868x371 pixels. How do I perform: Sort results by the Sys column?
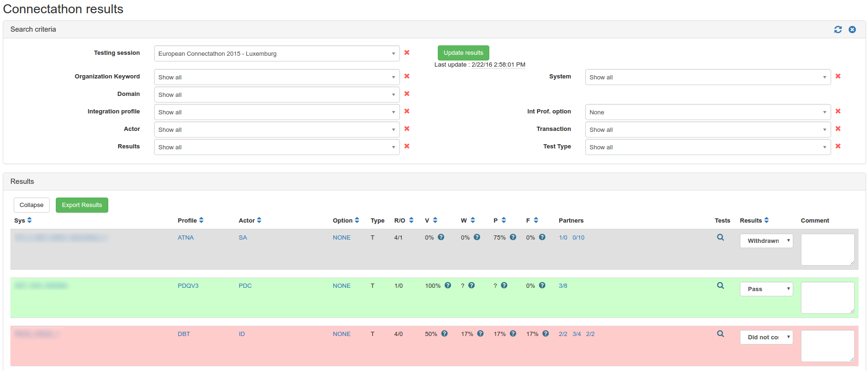point(29,221)
